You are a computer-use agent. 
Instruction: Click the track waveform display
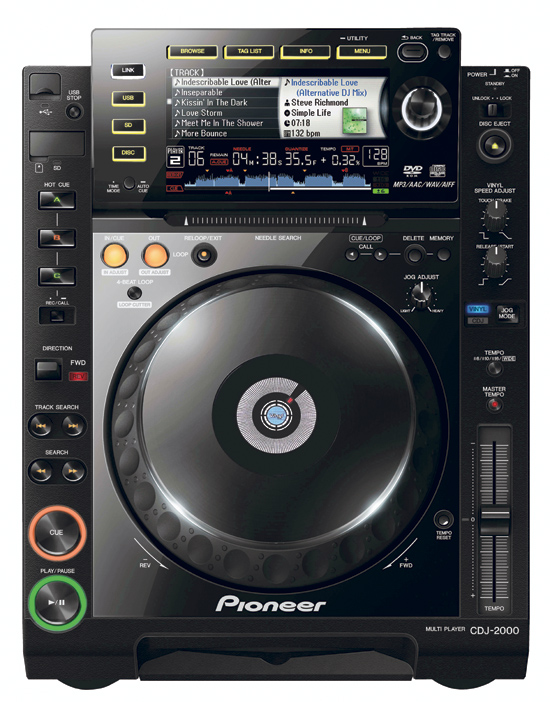click(x=277, y=180)
